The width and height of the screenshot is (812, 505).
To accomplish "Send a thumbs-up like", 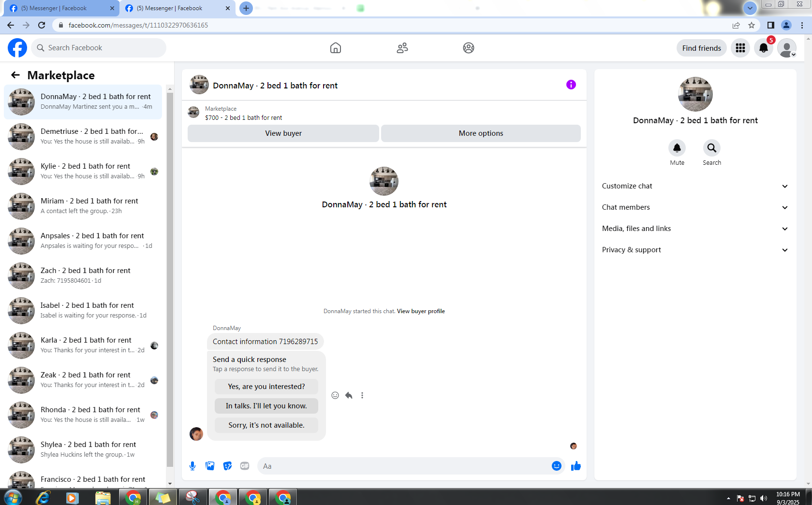I will [576, 466].
